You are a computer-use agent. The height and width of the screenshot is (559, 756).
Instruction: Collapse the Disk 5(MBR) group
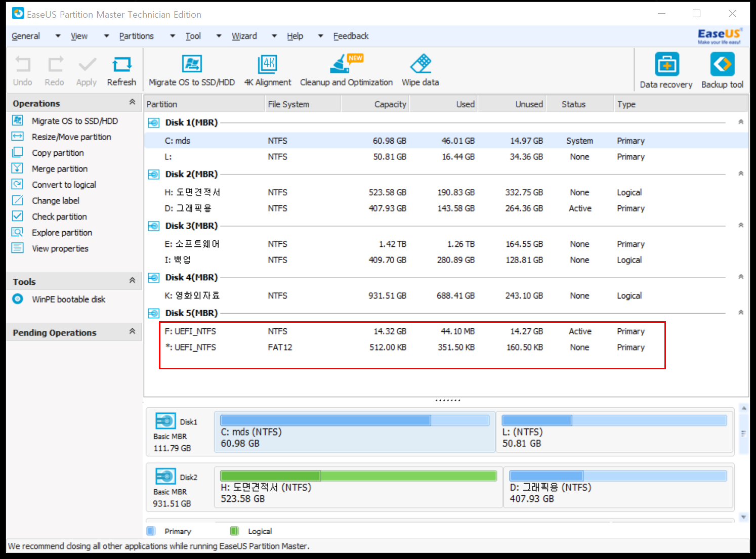click(x=741, y=313)
